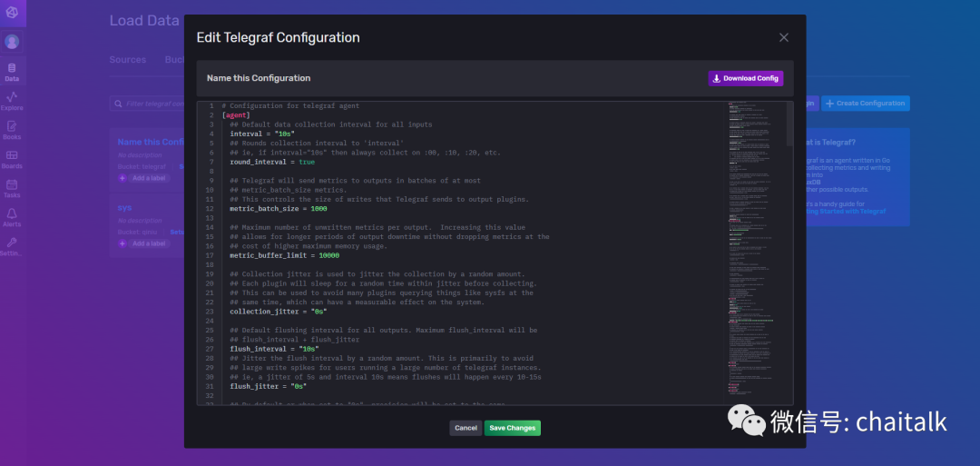Open the sys configuration card title
The width and height of the screenshot is (980, 466).
[124, 207]
